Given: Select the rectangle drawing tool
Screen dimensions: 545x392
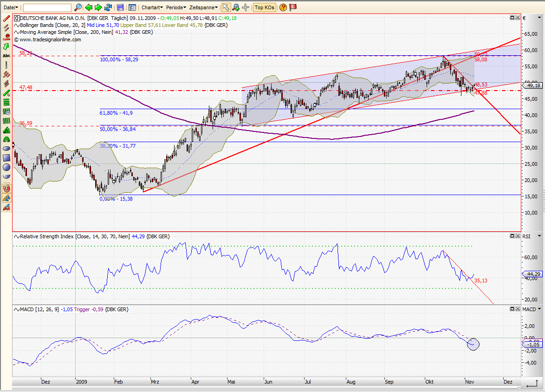Looking at the screenshot, I should click(x=6, y=157).
